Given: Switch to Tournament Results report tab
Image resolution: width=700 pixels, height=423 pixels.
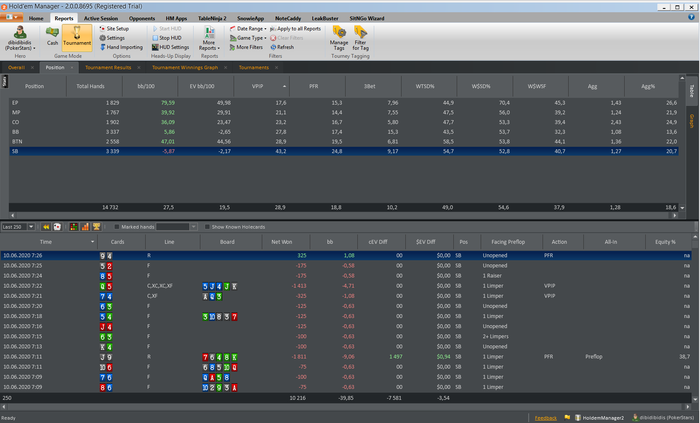Looking at the screenshot, I should coord(108,67).
